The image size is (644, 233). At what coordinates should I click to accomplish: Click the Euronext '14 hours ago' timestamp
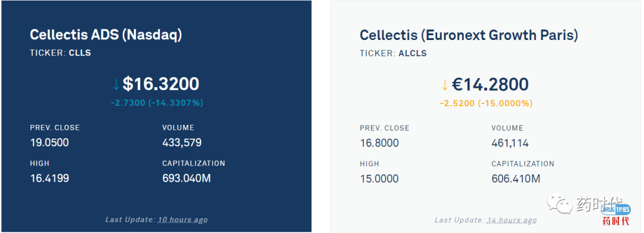tap(512, 220)
